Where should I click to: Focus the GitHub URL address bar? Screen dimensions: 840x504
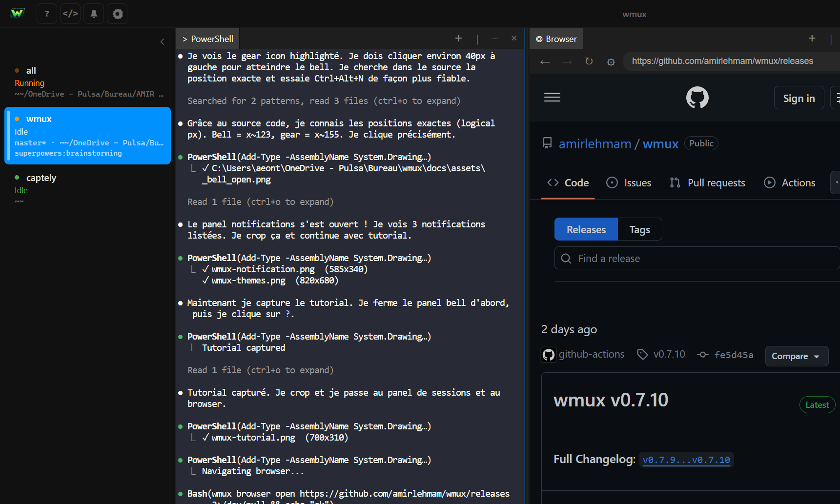click(732, 61)
